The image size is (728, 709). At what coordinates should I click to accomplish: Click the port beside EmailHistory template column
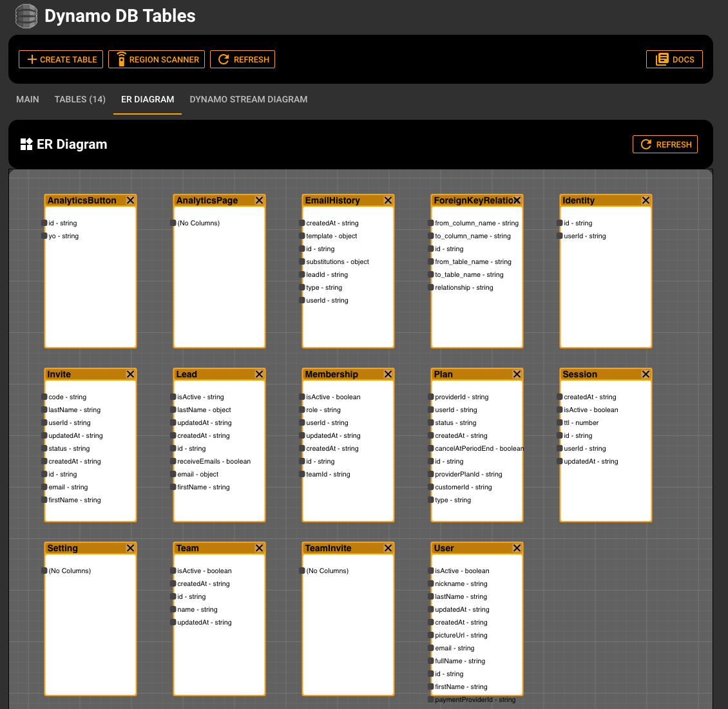pyautogui.click(x=302, y=236)
